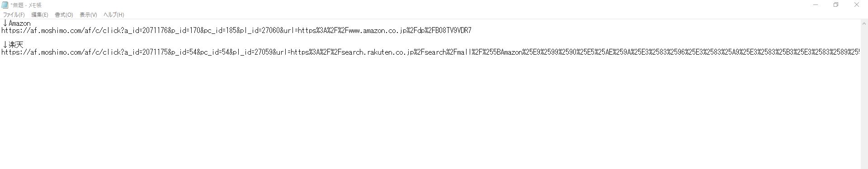Viewport: 868px width, 169px height.
Task: Place the cursor in the ↓Amazon line
Action: 16,23
